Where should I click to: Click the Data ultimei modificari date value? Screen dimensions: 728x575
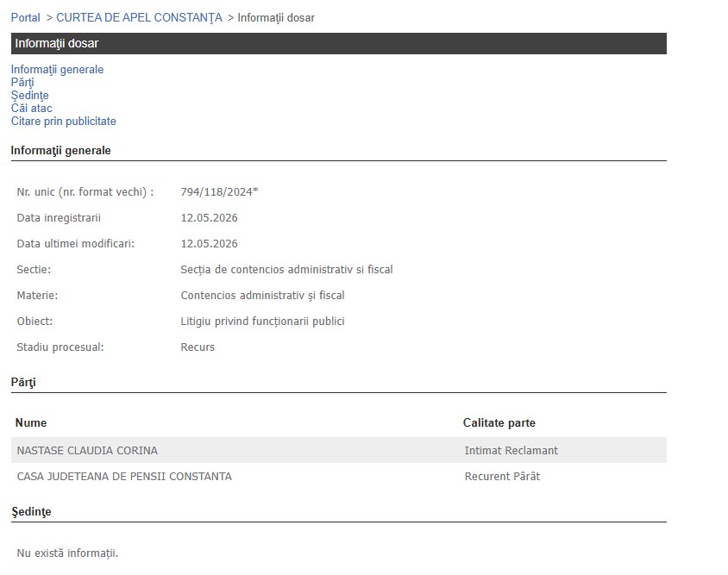pyautogui.click(x=209, y=244)
